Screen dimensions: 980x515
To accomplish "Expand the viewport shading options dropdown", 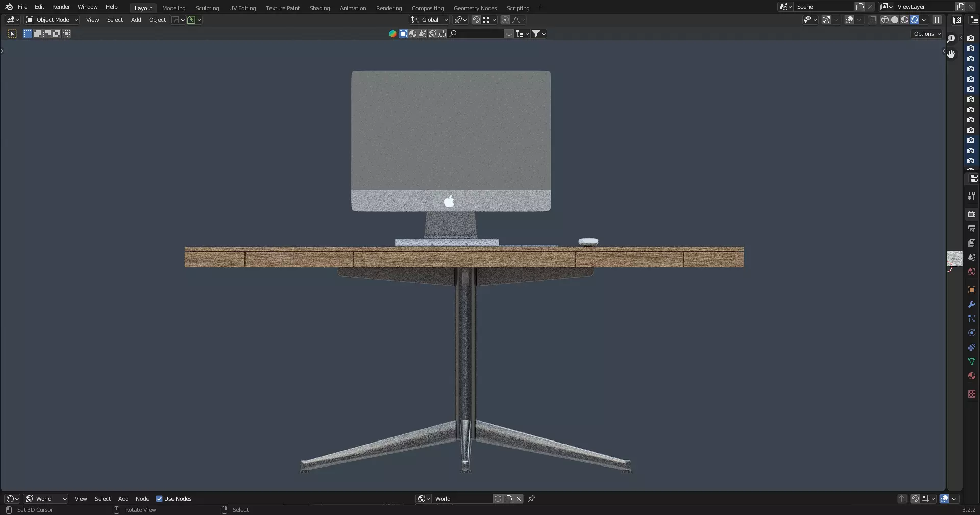I will (x=924, y=20).
